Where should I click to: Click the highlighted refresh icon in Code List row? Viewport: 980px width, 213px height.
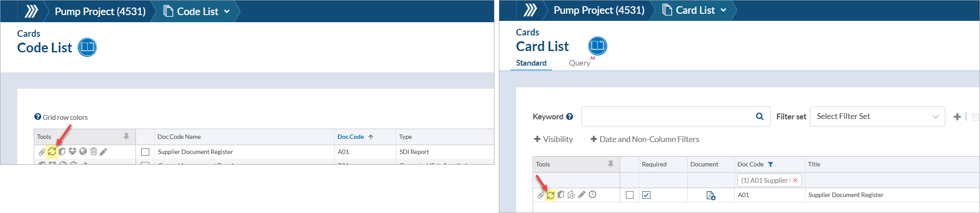(52, 152)
